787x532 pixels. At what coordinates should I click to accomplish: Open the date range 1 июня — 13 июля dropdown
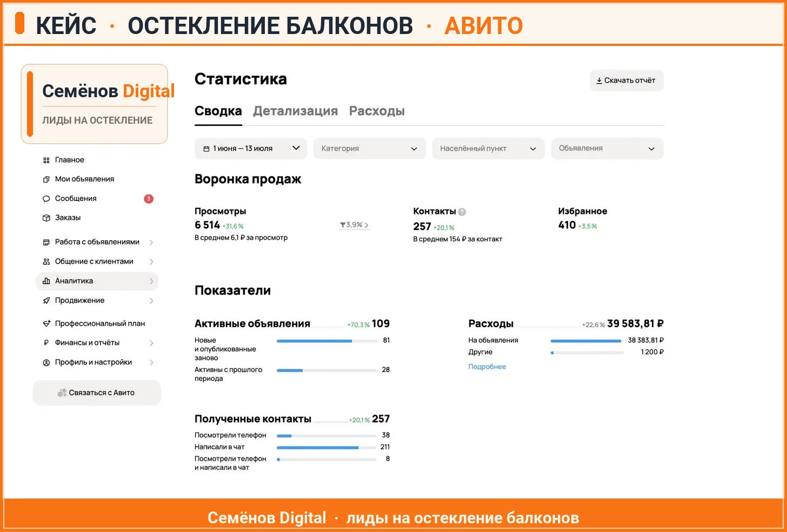251,149
